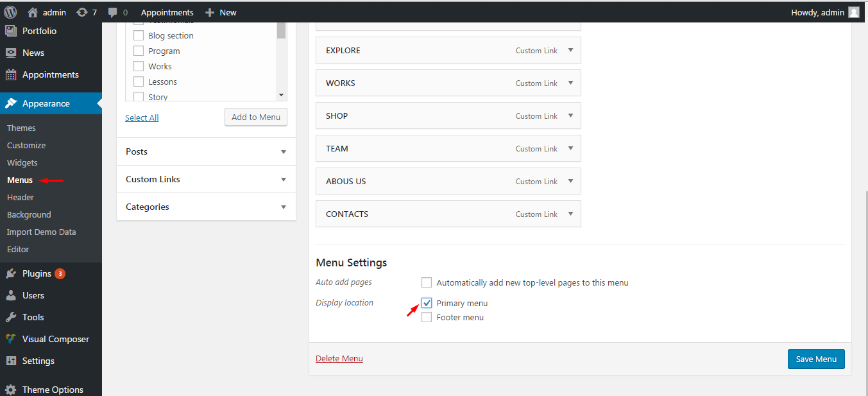Open Menus submenu item
868x396 pixels.
(20, 180)
